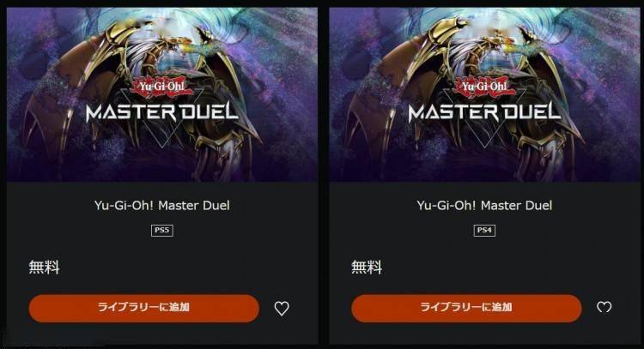Select the PS4 platform badge
The width and height of the screenshot is (644, 349).
[x=484, y=231]
